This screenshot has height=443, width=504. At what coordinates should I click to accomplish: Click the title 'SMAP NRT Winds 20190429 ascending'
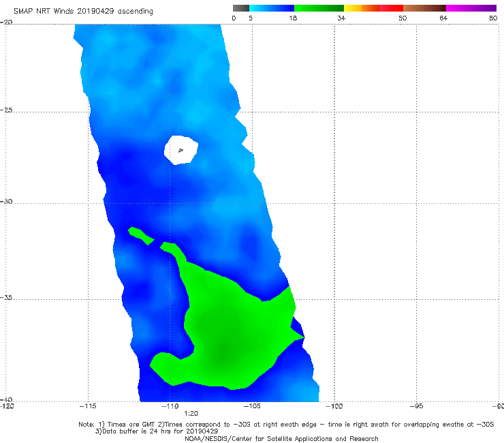[83, 11]
